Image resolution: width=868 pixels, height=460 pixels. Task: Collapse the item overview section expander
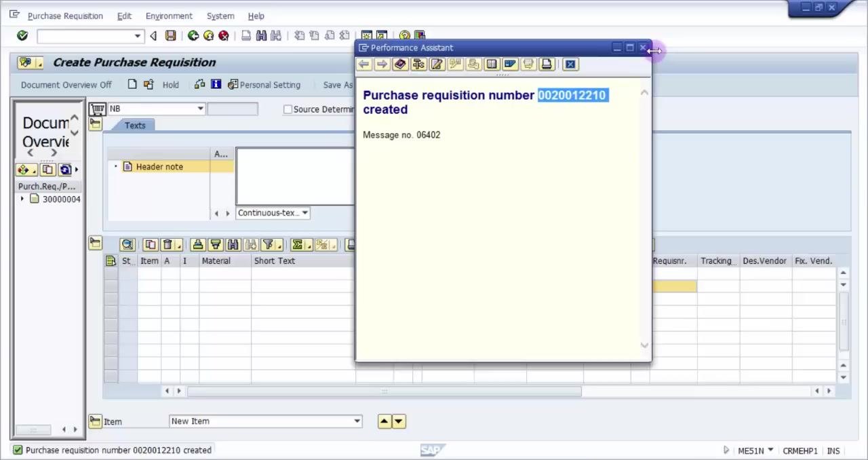pyautogui.click(x=95, y=244)
